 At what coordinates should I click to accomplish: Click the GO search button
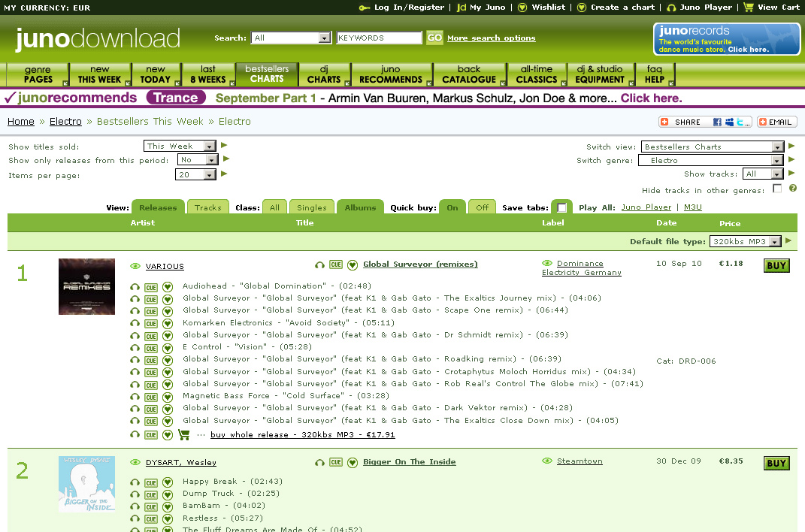click(x=434, y=38)
